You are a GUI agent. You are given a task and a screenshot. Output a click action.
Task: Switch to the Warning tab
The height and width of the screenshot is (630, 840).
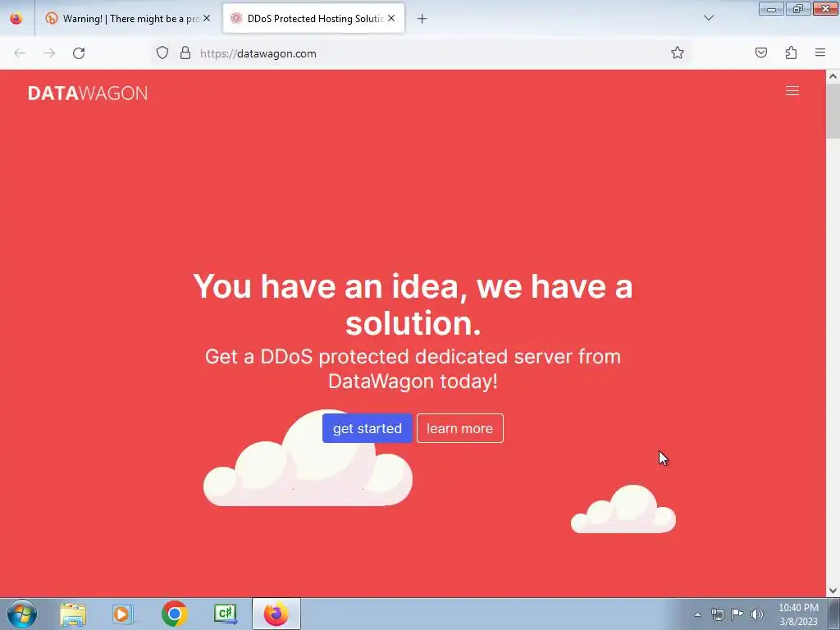tap(128, 19)
